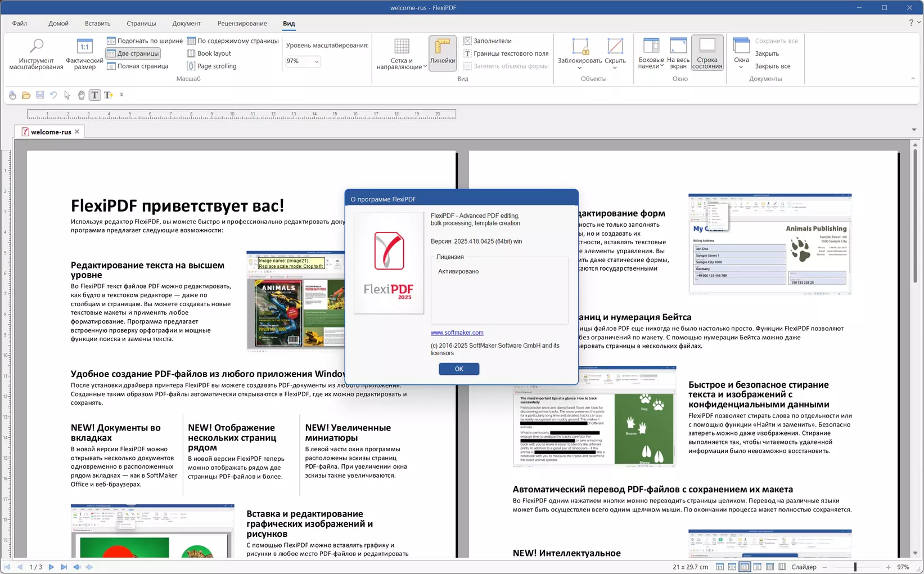Click Закрыть все to close all documents

click(773, 66)
